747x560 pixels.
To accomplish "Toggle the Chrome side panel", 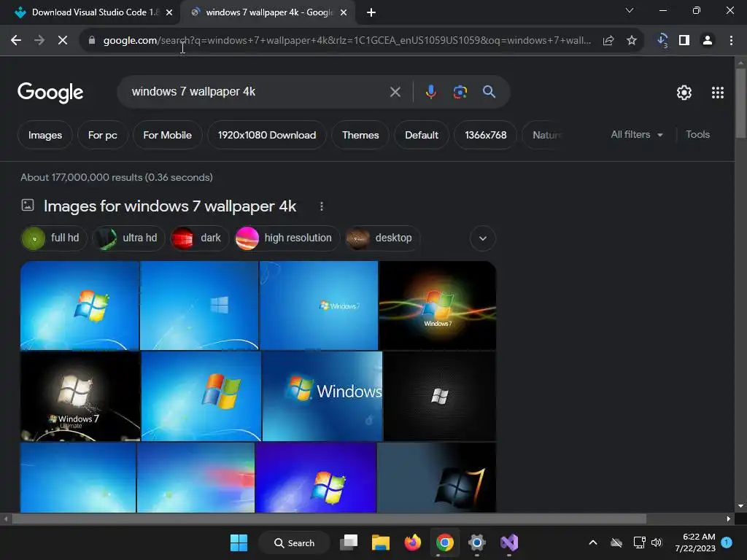I will pyautogui.click(x=684, y=41).
